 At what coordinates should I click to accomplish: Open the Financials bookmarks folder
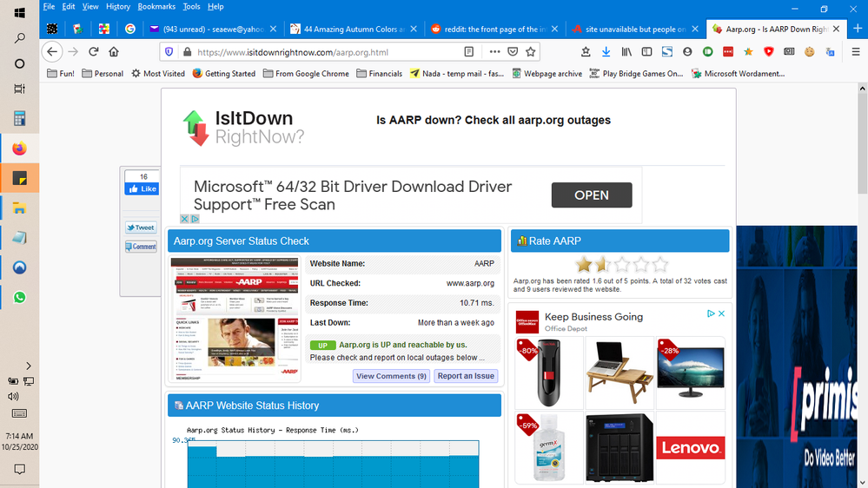[x=380, y=74]
